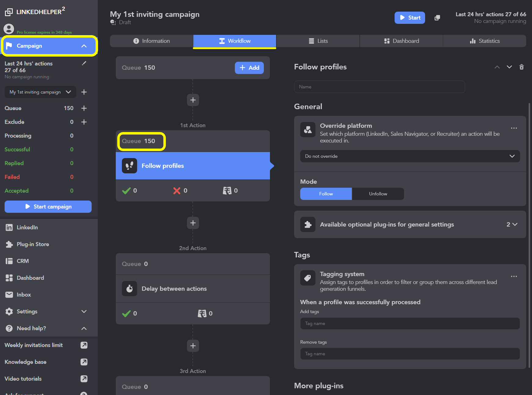Click the duplicate campaign icon next to Start
The width and height of the screenshot is (532, 395).
(437, 18)
